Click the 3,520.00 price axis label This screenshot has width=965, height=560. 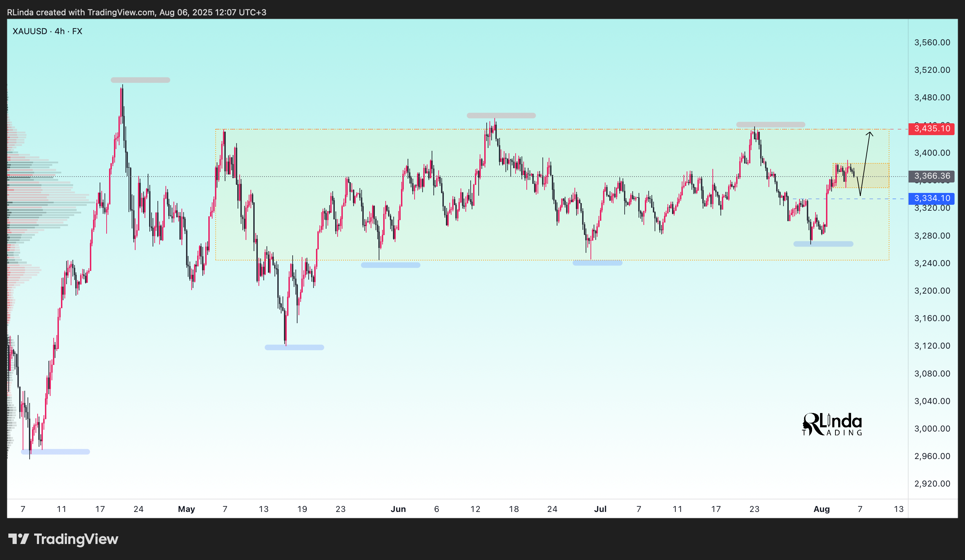click(x=932, y=70)
